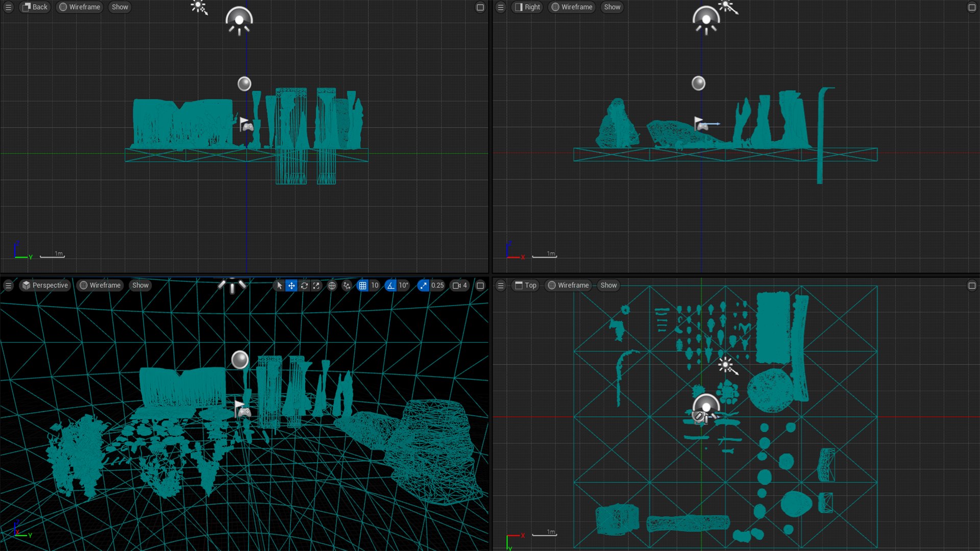Viewport: 980px width, 551px height.
Task: Click the world coordinate system globe icon
Action: pyautogui.click(x=332, y=286)
